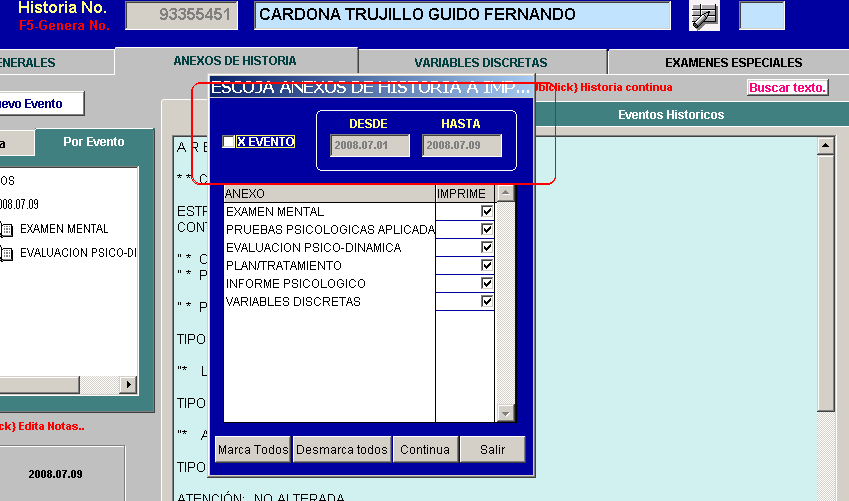The image size is (849, 501).
Task: Click the anexo list scroll-down arrow
Action: coord(505,413)
